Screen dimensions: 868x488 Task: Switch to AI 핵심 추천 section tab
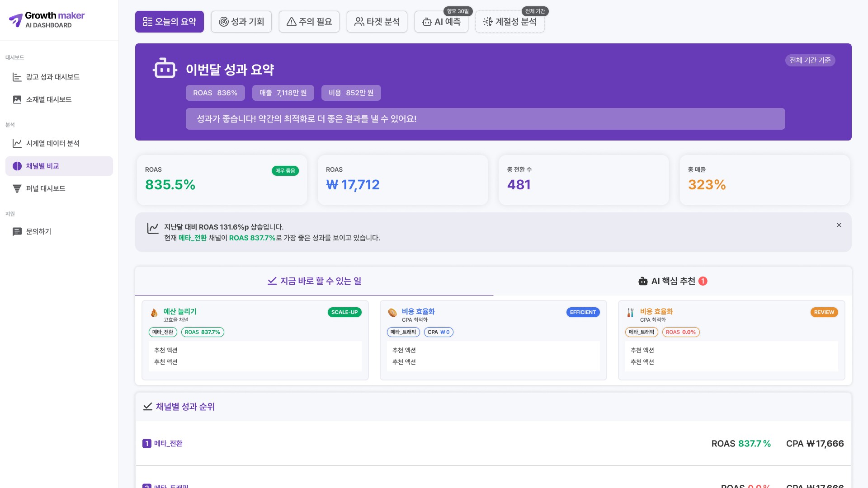click(x=672, y=281)
